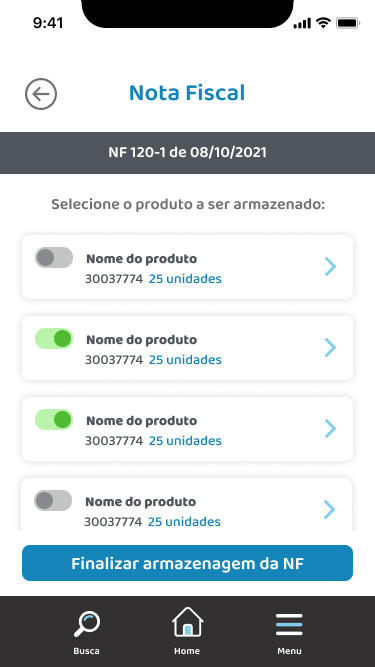Tap the back arrow icon
The image size is (375, 667).
coord(41,94)
